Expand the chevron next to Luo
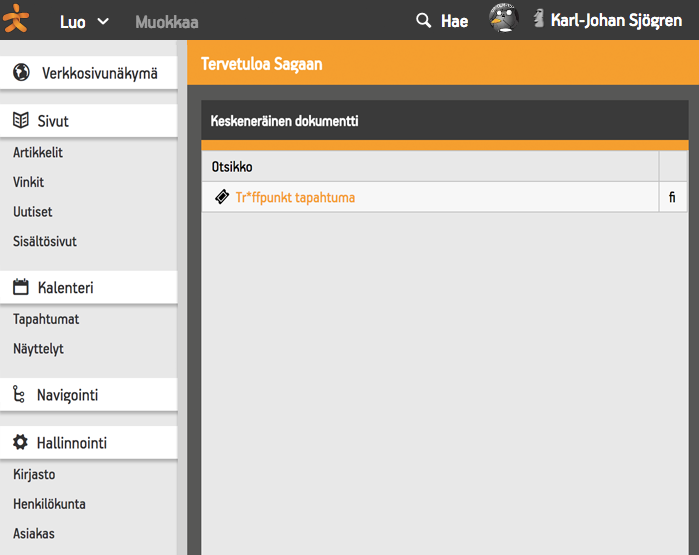This screenshot has height=555, width=699. pyautogui.click(x=103, y=21)
